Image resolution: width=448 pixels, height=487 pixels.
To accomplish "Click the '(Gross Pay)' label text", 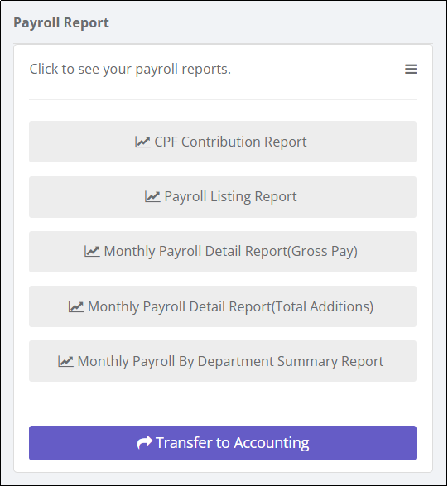I will click(x=322, y=252).
